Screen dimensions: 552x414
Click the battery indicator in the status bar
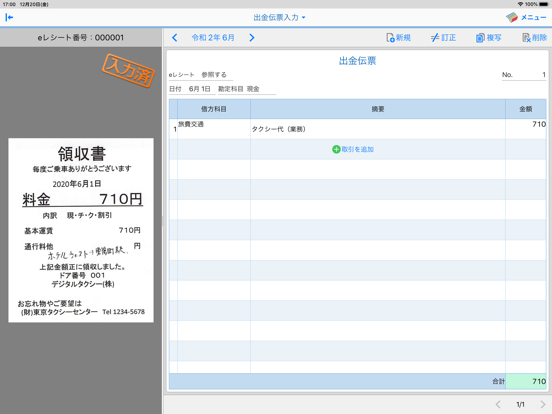[544, 4]
